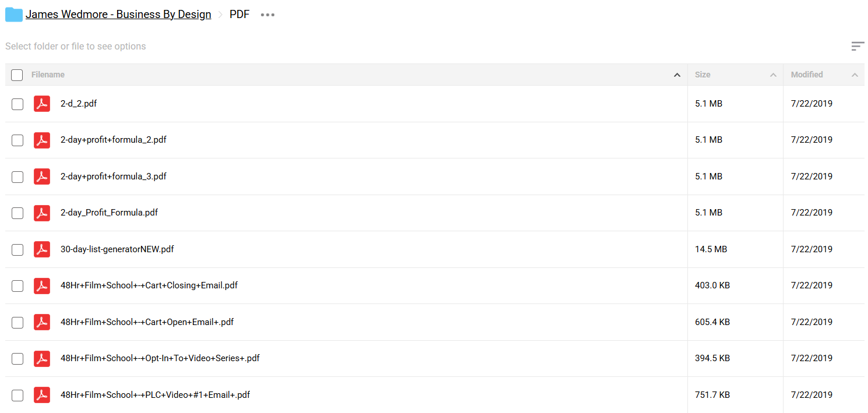The image size is (868, 413).
Task: Click PDF icon for 2-d_2.pdf
Action: click(42, 104)
